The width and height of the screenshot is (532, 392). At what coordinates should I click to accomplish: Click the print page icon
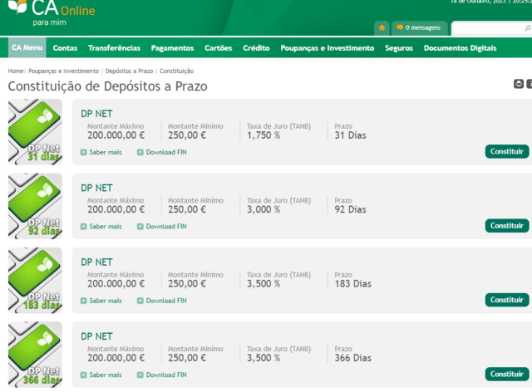pyautogui.click(x=518, y=84)
